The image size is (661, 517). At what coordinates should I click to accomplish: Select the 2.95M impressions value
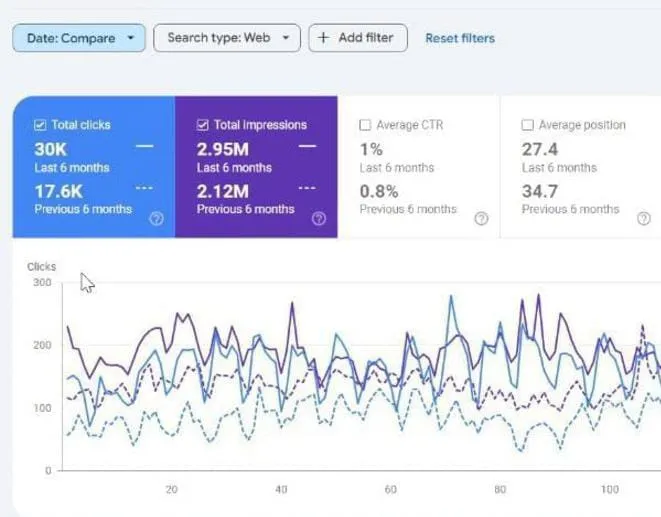[223, 149]
